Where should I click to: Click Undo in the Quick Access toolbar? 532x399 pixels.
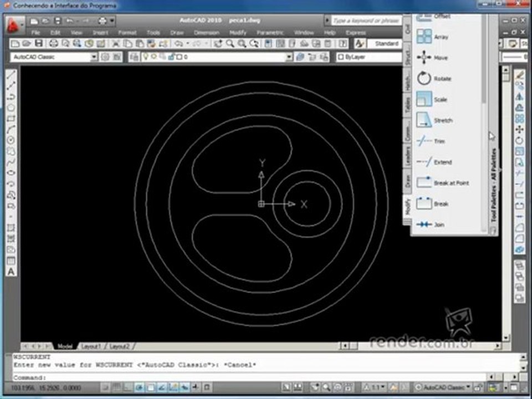70,21
